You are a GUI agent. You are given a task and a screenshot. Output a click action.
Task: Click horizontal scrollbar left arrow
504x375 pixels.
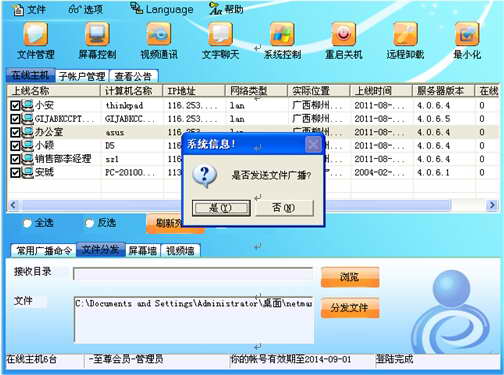(x=13, y=204)
